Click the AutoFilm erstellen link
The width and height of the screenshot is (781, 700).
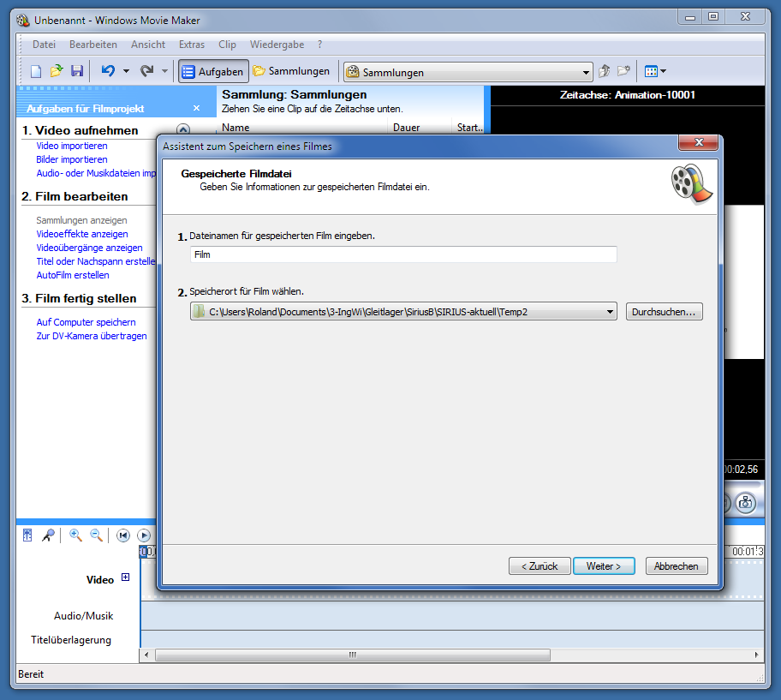click(x=73, y=275)
